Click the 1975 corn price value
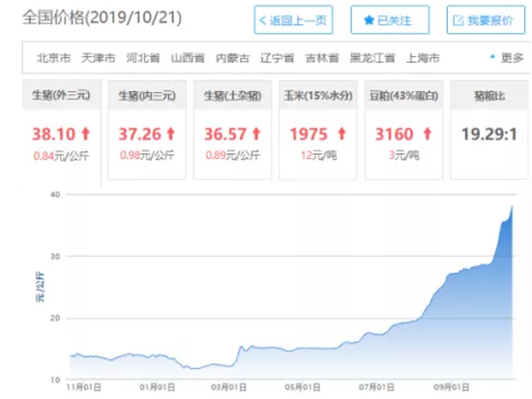532x399 pixels. pos(309,134)
